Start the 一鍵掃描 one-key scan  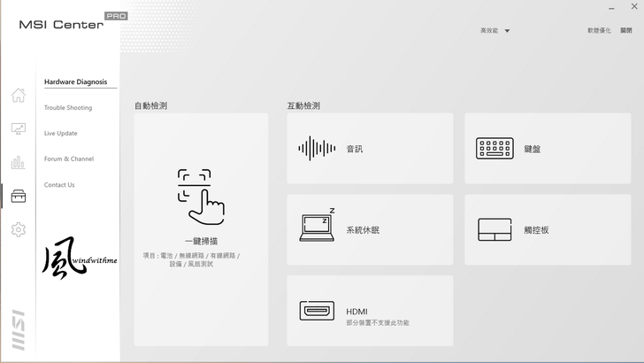pyautogui.click(x=201, y=229)
